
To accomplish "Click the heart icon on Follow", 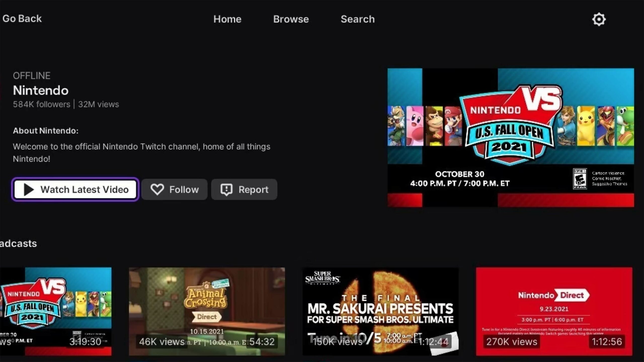I will click(x=157, y=189).
